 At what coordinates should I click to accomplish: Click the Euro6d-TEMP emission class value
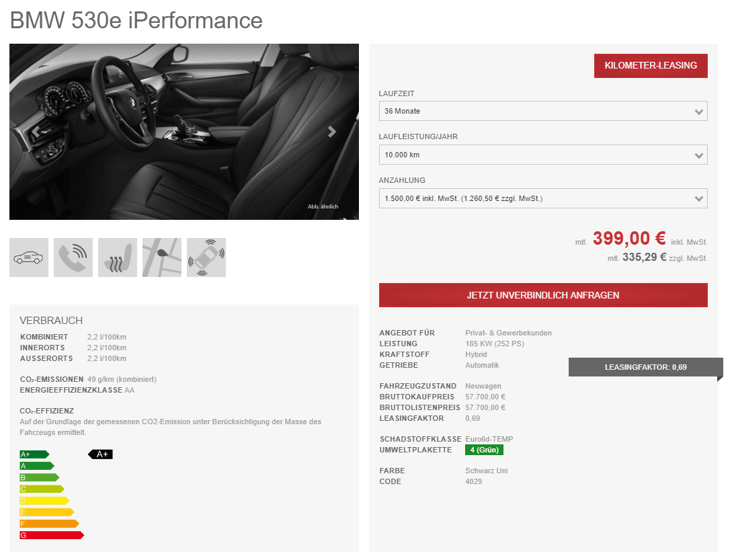[489, 439]
